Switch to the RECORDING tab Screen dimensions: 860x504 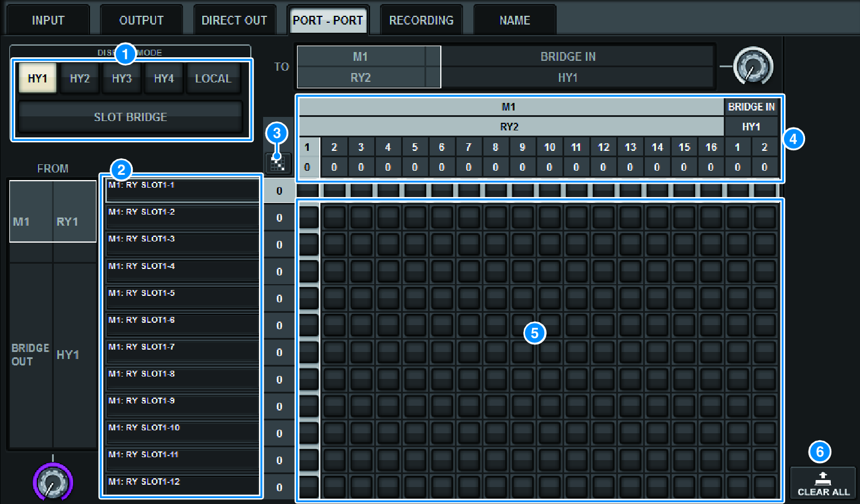tap(421, 20)
